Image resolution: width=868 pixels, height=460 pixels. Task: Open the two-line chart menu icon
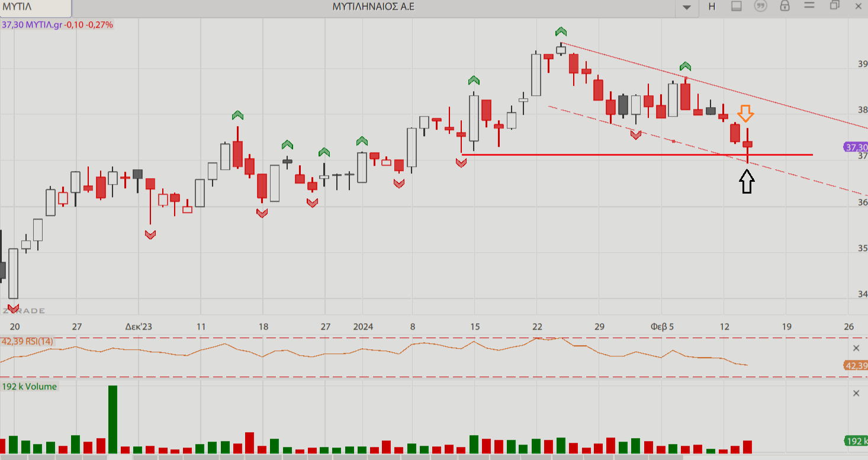(x=809, y=5)
